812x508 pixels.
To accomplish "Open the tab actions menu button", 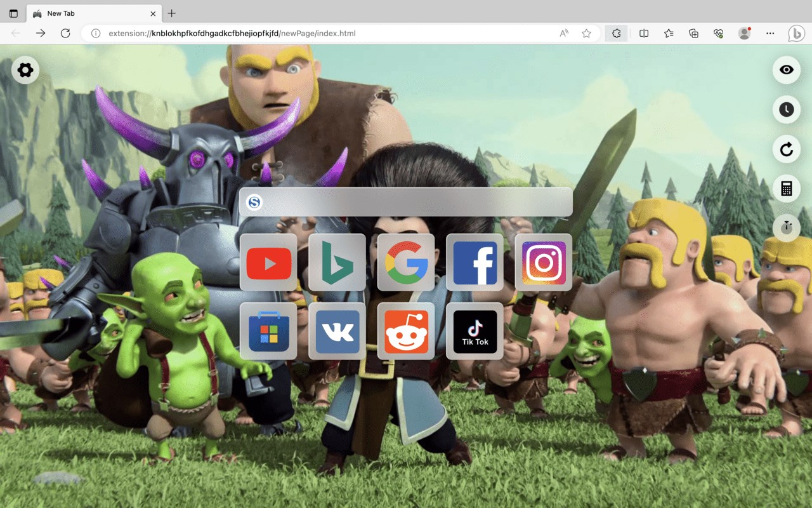I will point(13,13).
